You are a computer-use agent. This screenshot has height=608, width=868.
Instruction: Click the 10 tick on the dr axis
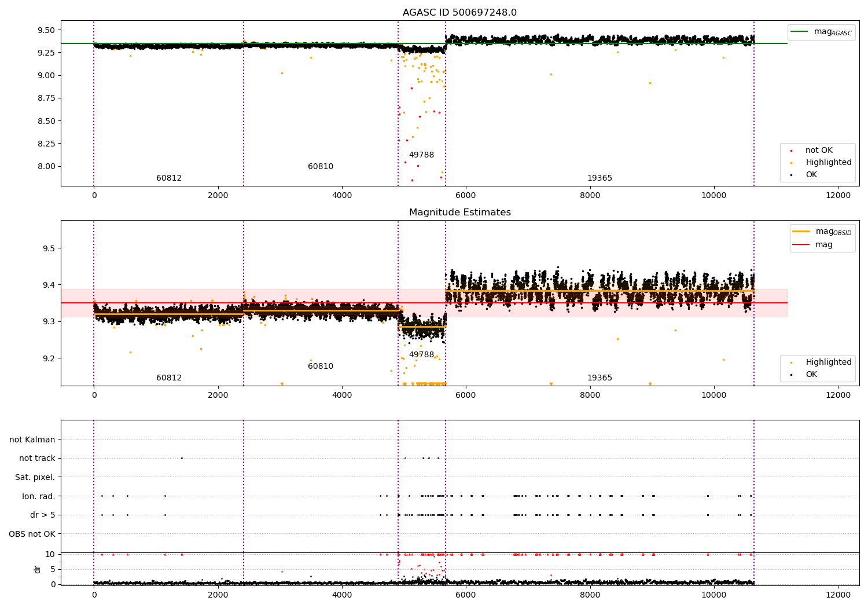click(x=50, y=554)
